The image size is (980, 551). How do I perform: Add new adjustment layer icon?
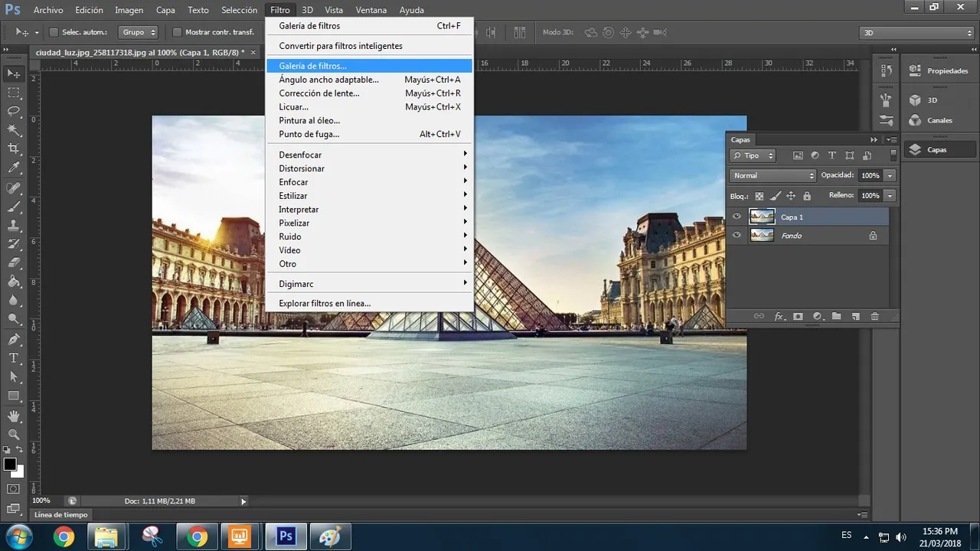pyautogui.click(x=817, y=316)
